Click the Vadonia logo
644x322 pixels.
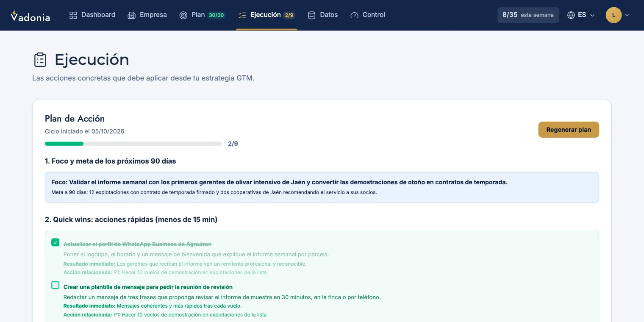pyautogui.click(x=30, y=15)
